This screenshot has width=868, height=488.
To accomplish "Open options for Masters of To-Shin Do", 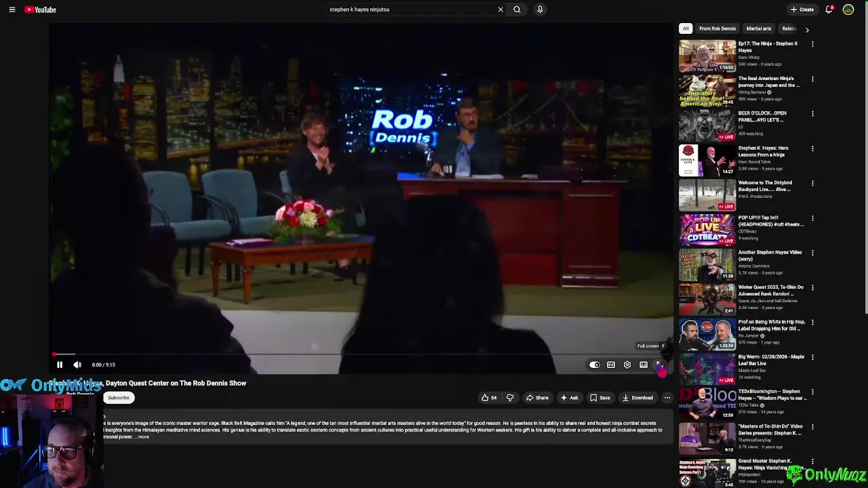I will coord(812,427).
